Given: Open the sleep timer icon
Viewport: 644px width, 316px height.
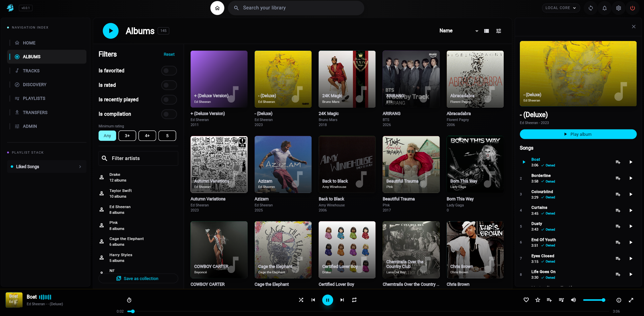Looking at the screenshot, I should (x=129, y=300).
